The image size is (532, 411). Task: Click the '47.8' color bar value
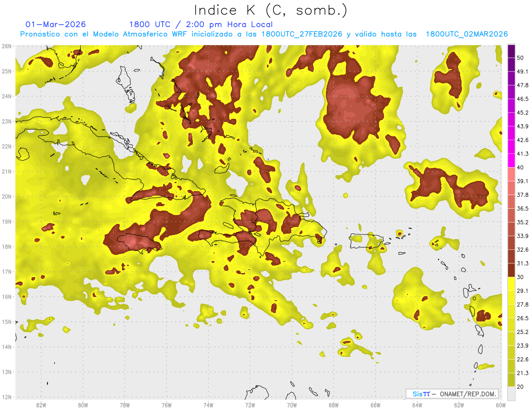(523, 86)
